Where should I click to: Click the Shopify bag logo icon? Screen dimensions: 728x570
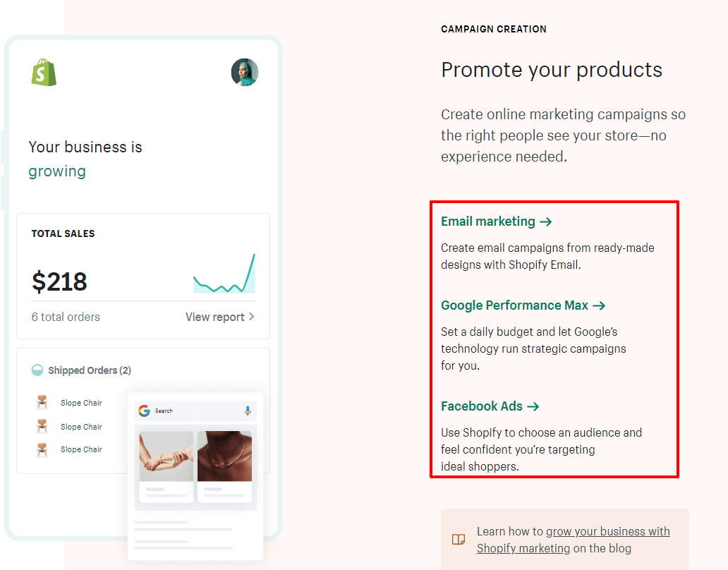click(42, 72)
